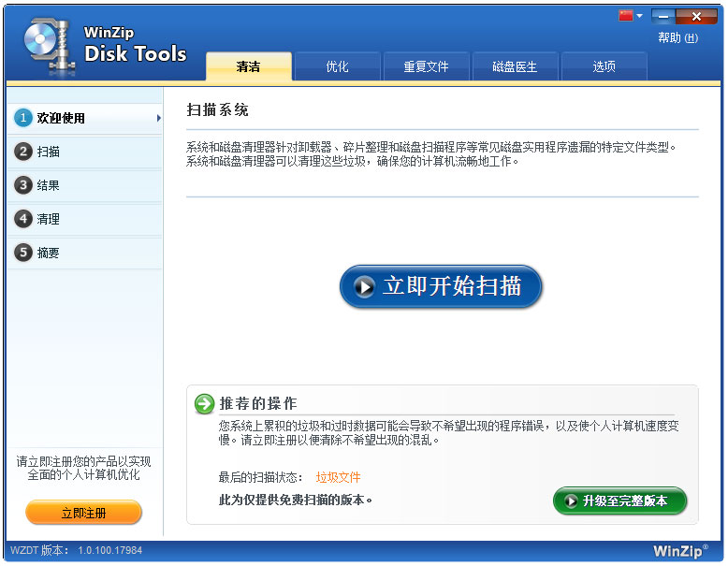Click the 推荐的操作 heading text
This screenshot has width=728, height=566.
(x=258, y=403)
